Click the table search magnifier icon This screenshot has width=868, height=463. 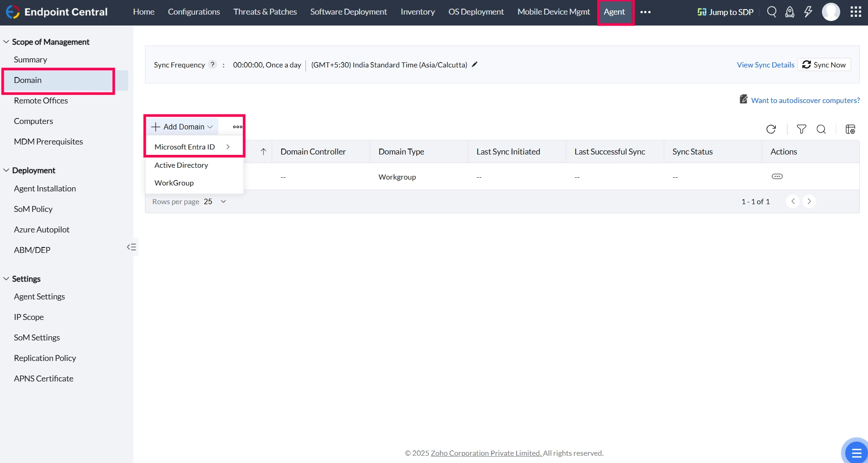tap(821, 129)
